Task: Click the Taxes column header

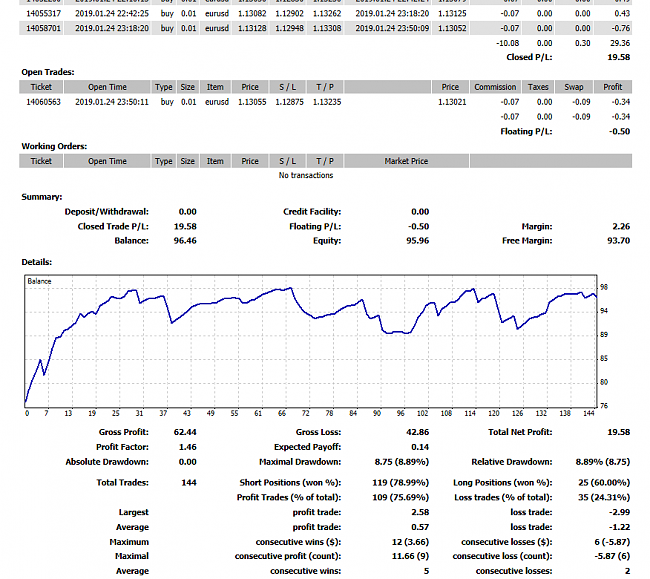Action: [538, 87]
